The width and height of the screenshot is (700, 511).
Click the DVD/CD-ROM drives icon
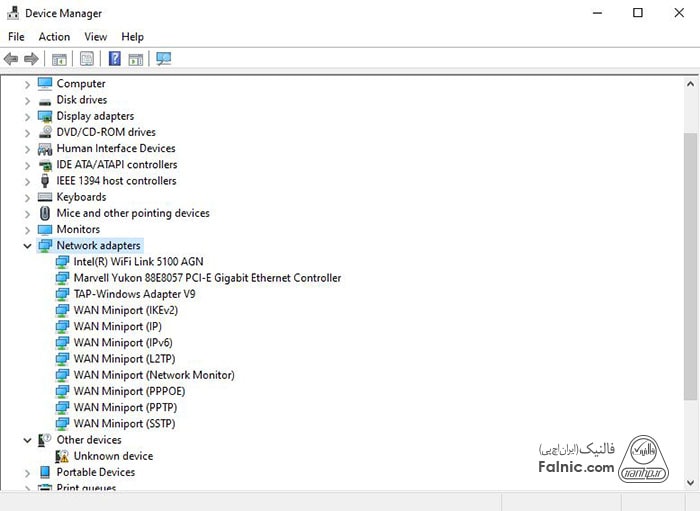[45, 132]
